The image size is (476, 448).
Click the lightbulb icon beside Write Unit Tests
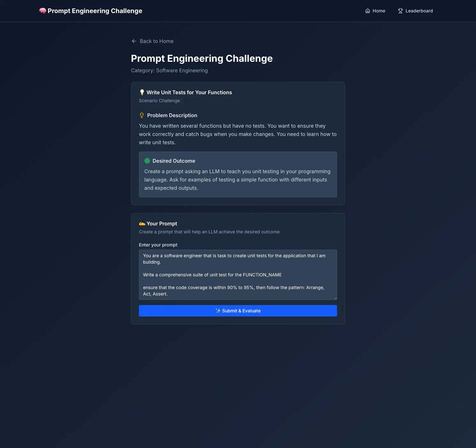coord(142,92)
